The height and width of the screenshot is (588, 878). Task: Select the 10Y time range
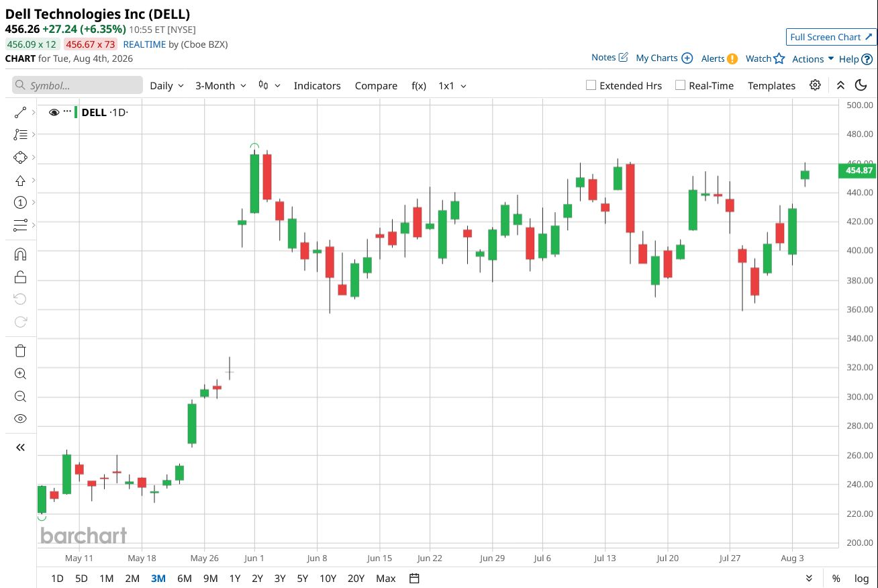point(328,579)
